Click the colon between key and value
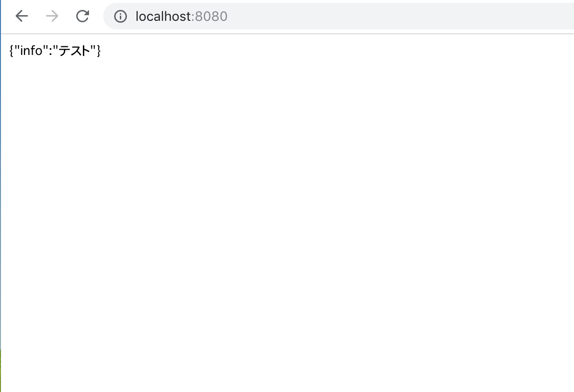 coord(50,51)
